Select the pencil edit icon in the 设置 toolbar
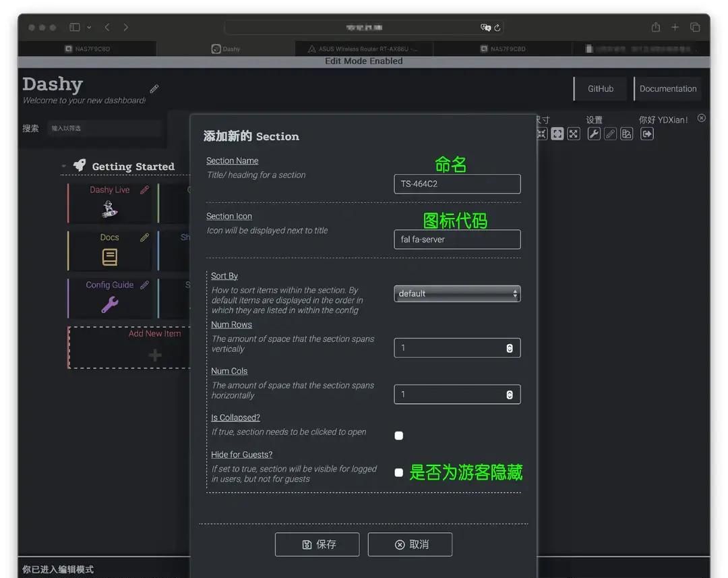Screen dimensions: 728x578 (610, 134)
